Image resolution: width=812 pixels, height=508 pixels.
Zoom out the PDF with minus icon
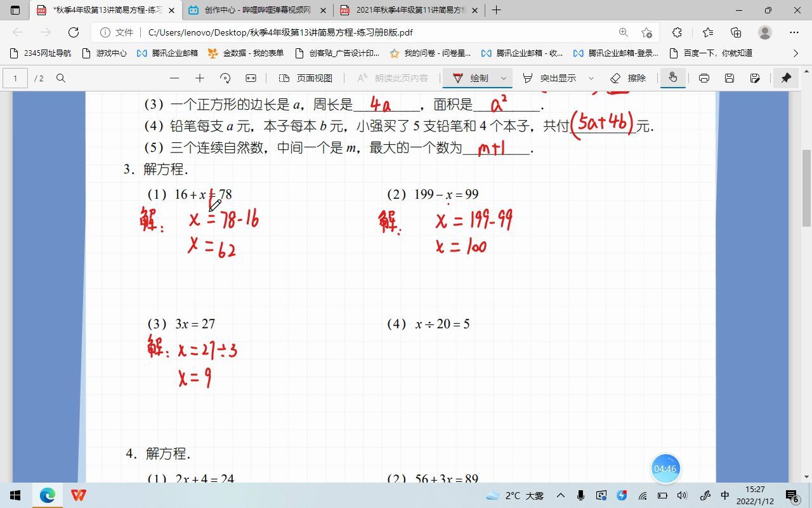[174, 78]
